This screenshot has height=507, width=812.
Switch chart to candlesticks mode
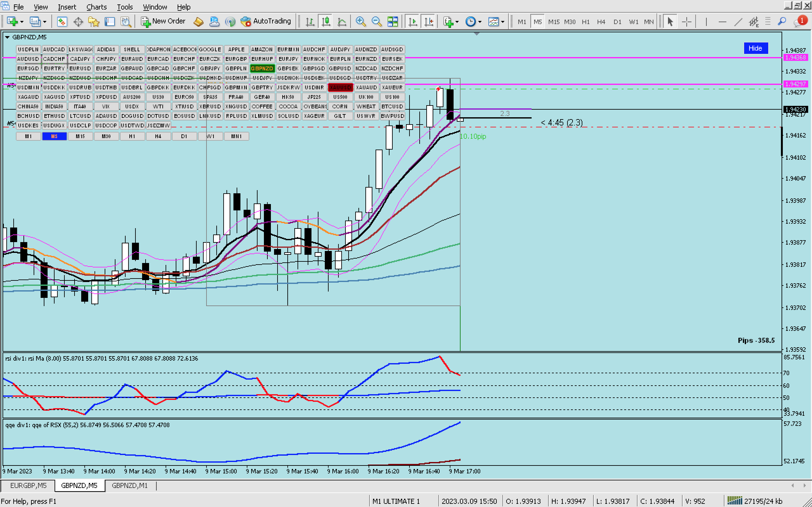point(326,22)
